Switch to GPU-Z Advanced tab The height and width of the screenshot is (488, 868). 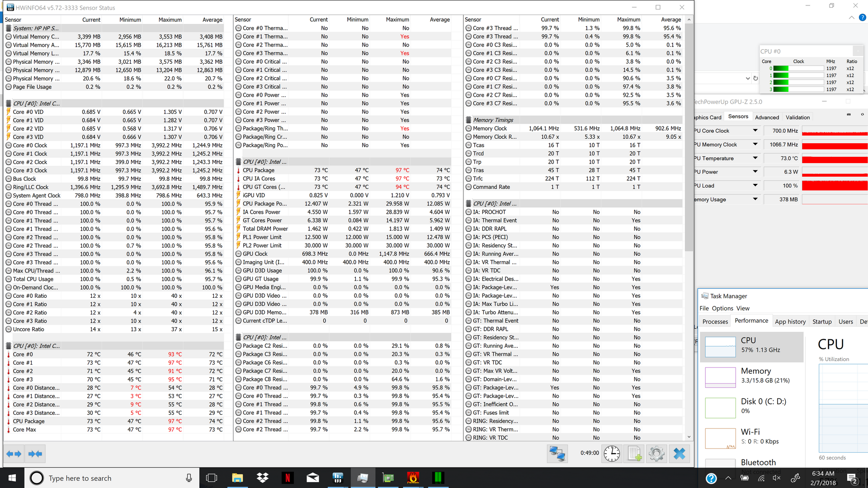767,117
